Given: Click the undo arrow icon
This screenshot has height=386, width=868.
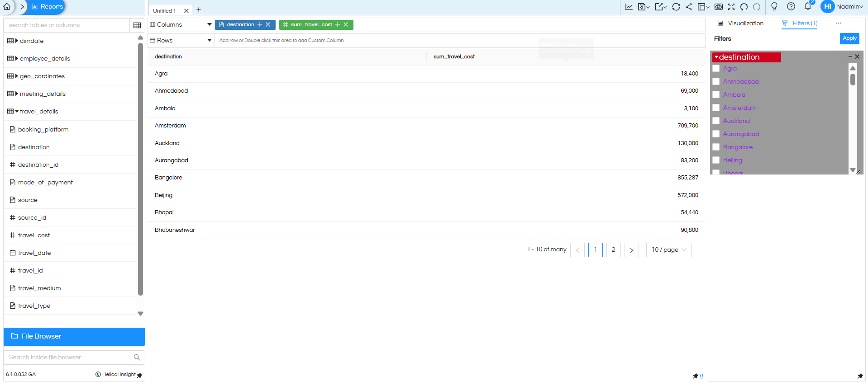Looking at the screenshot, I should tap(744, 7).
